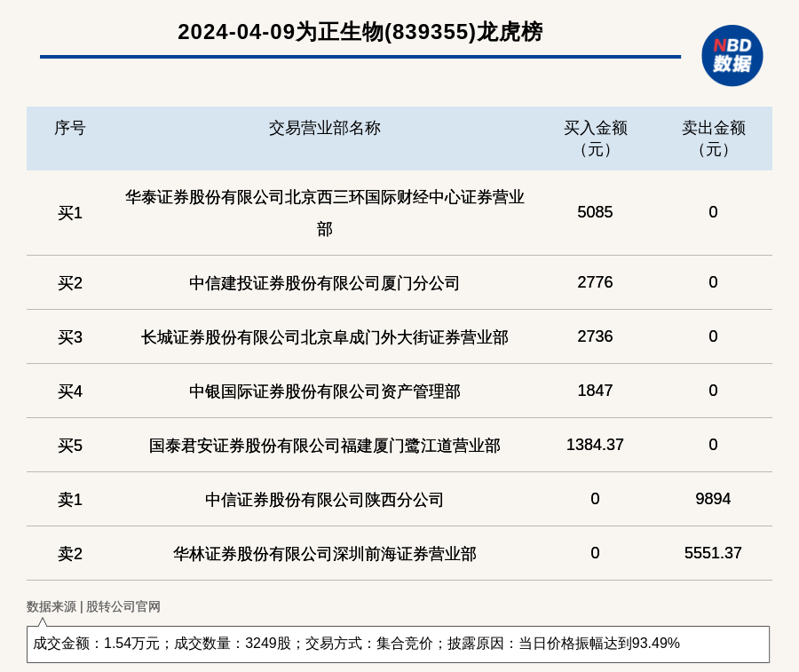Click the sell amount 0 in 买2 row

[713, 282]
